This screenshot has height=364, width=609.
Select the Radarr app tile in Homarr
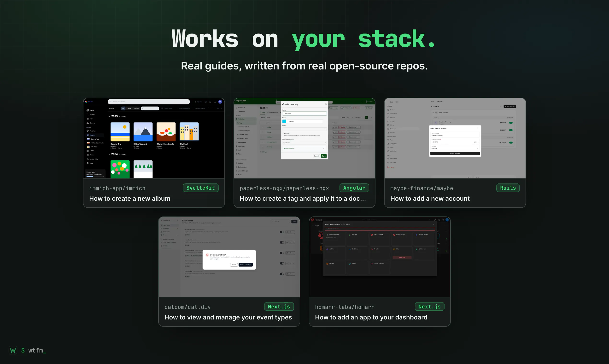click(x=335, y=267)
